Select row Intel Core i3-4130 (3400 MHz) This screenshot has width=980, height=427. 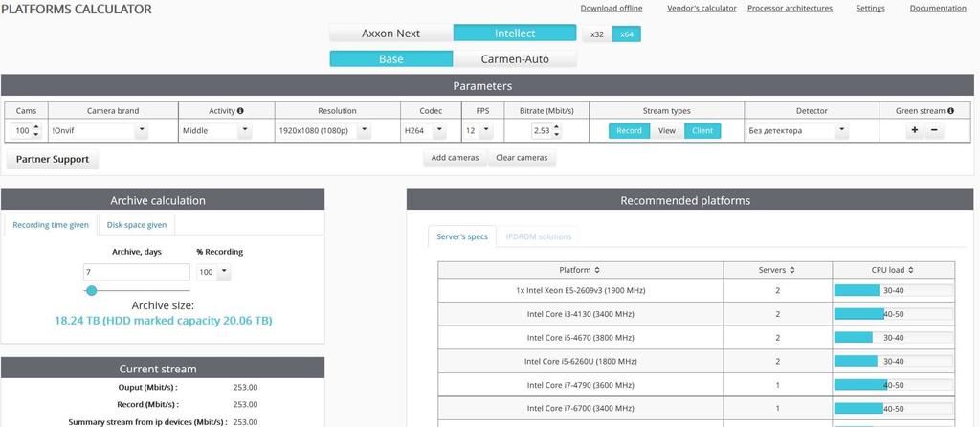pyautogui.click(x=697, y=314)
